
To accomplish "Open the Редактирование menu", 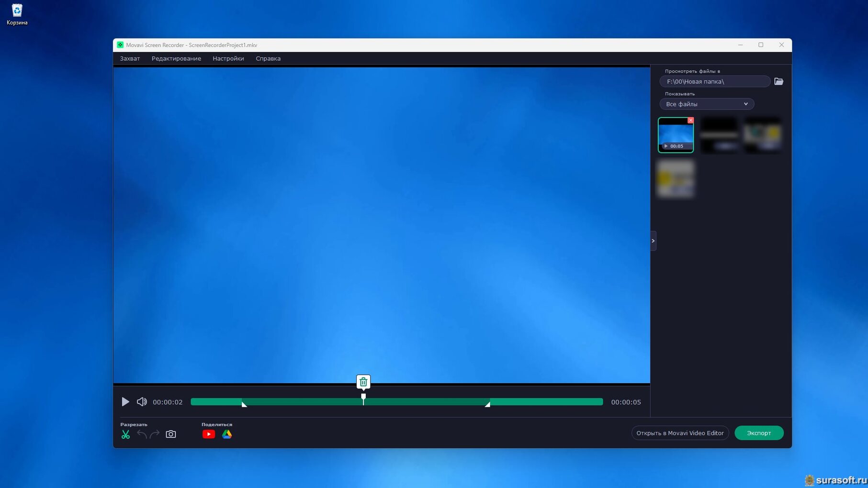I will pos(176,58).
